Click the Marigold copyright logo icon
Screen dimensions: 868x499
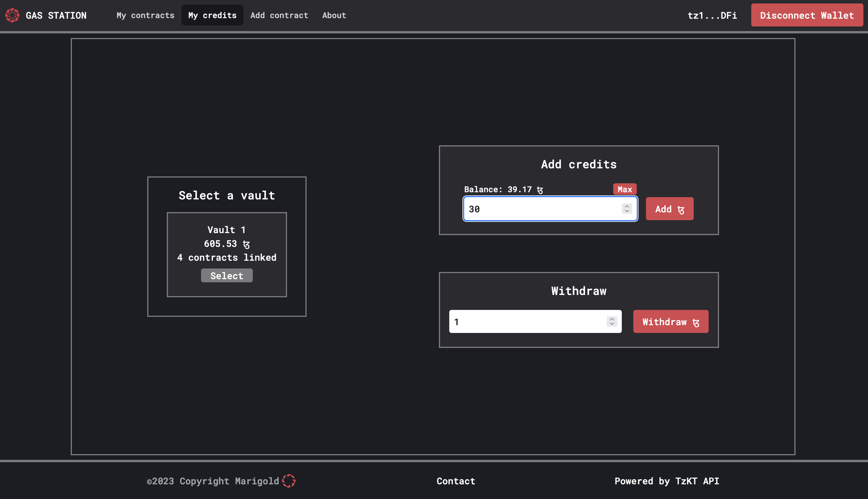point(289,481)
